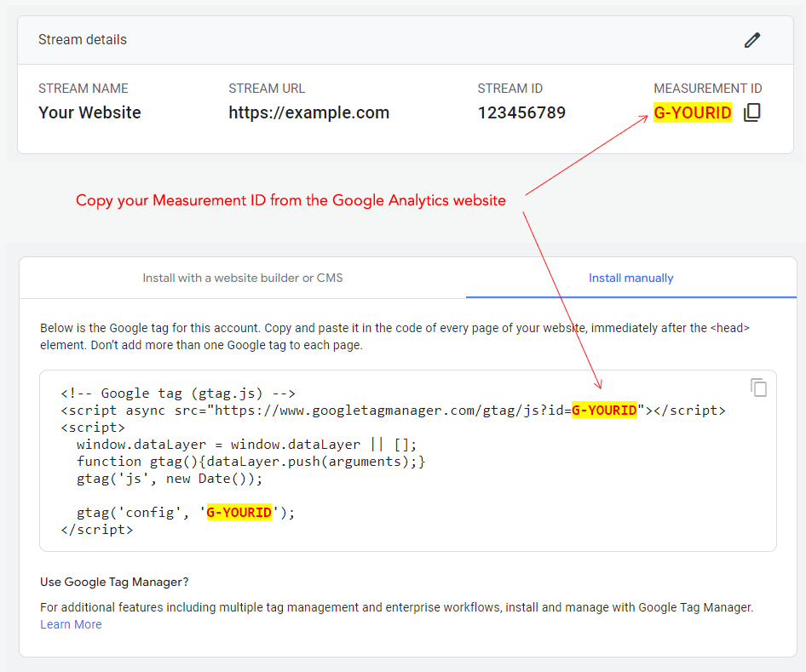Select the stream ID 123456789
806x672 pixels.
(x=521, y=112)
